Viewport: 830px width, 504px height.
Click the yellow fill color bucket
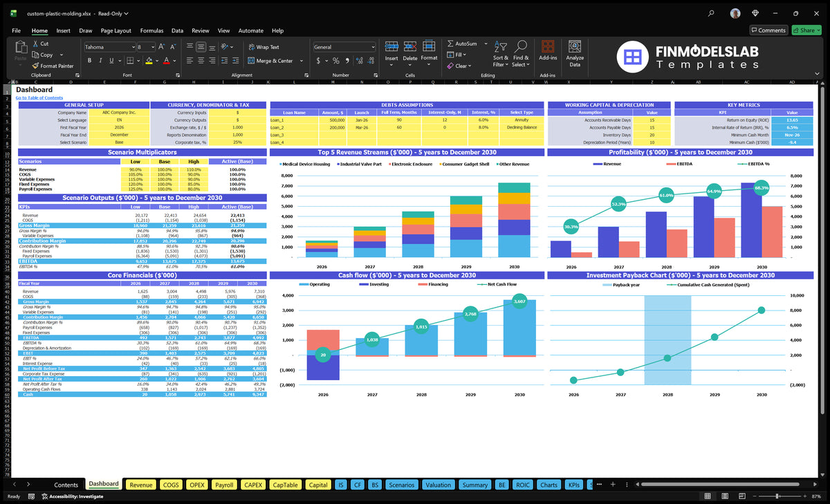tap(149, 61)
